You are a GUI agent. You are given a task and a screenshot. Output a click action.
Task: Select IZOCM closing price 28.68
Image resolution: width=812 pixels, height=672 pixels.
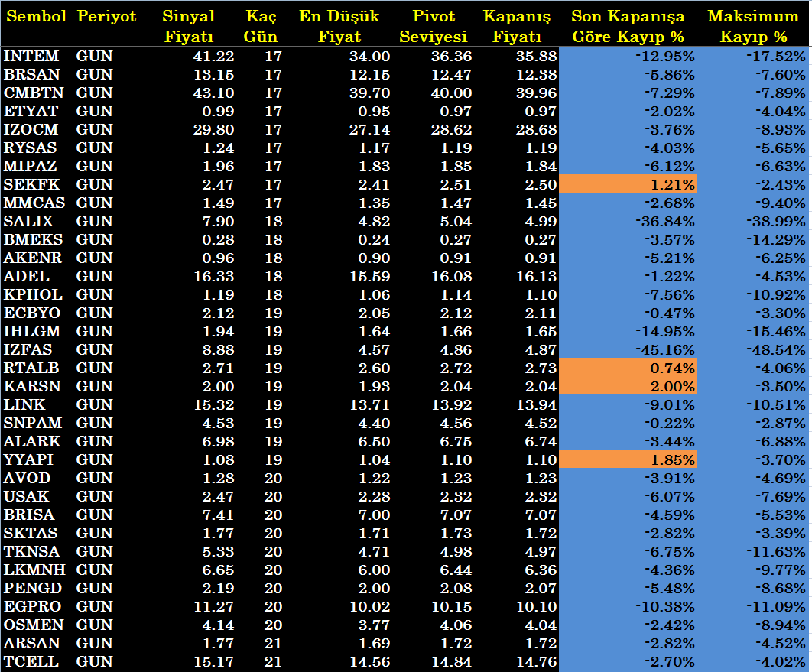[x=537, y=129]
